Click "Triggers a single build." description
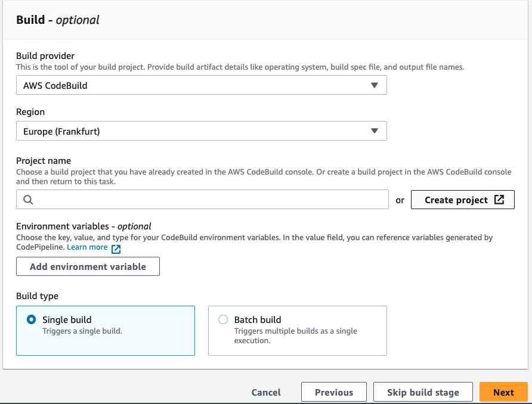This screenshot has width=532, height=404. pyautogui.click(x=82, y=331)
